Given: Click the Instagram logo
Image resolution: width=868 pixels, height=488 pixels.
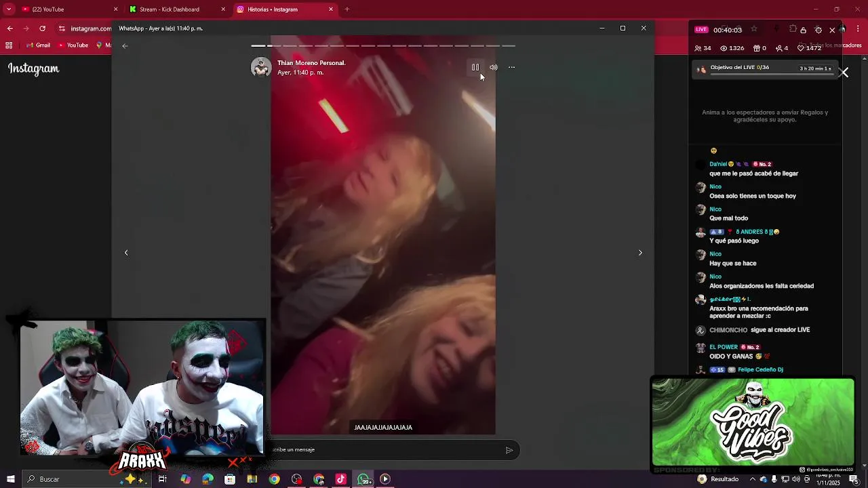Looking at the screenshot, I should (x=34, y=68).
